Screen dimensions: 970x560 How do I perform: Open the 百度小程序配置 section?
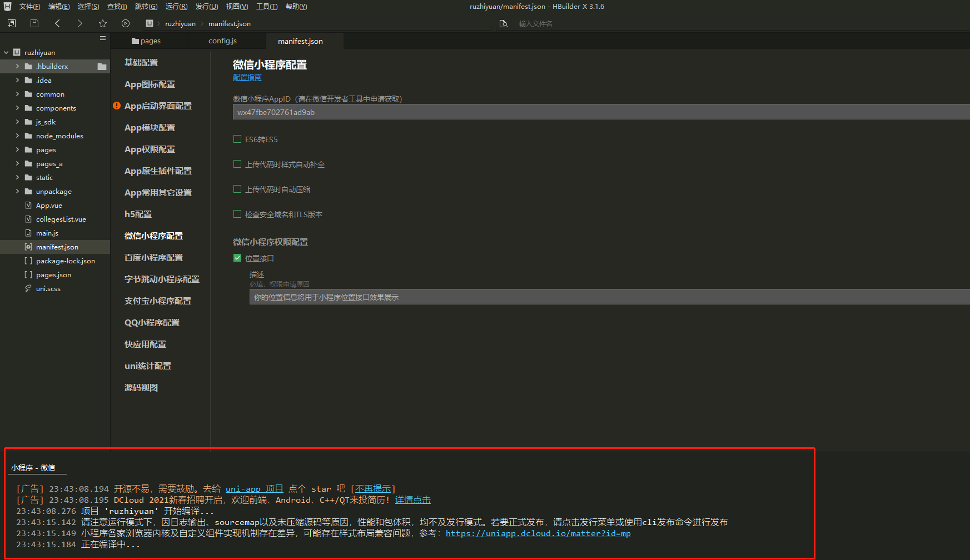pos(153,258)
